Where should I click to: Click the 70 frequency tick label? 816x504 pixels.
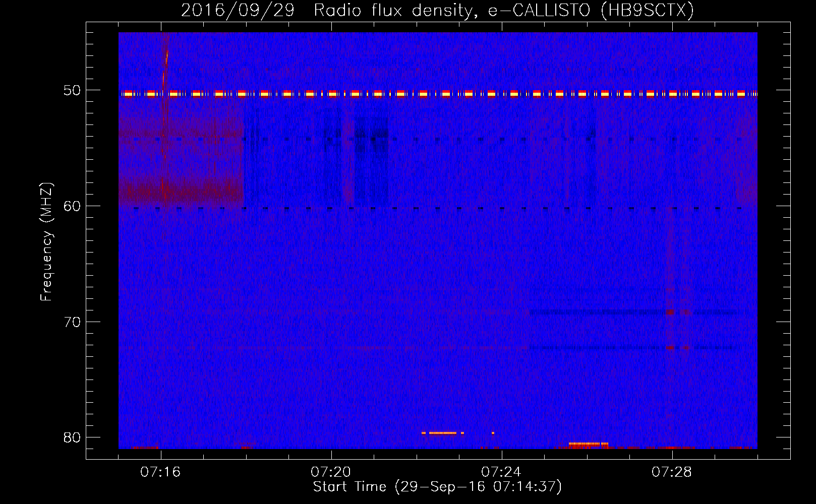[x=72, y=322]
